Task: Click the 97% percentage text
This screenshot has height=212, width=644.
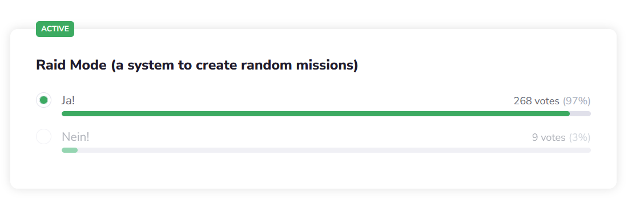Action: coord(577,101)
